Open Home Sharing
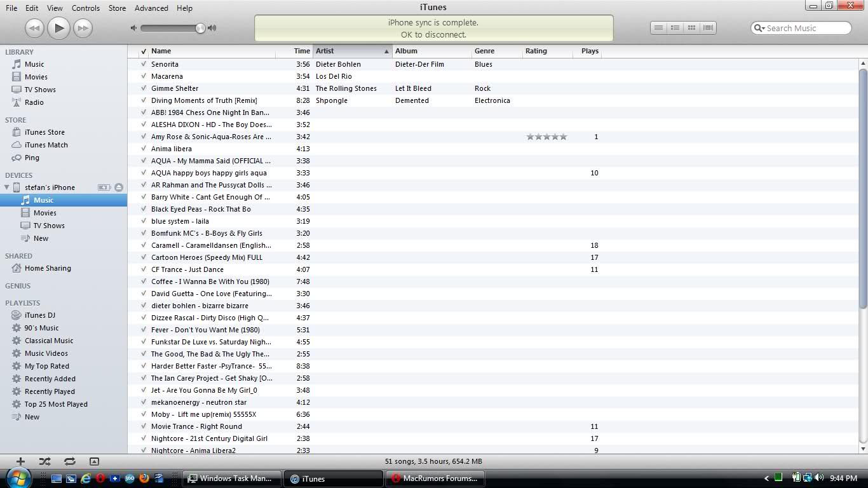Viewport: 868px width, 488px height. pos(48,268)
